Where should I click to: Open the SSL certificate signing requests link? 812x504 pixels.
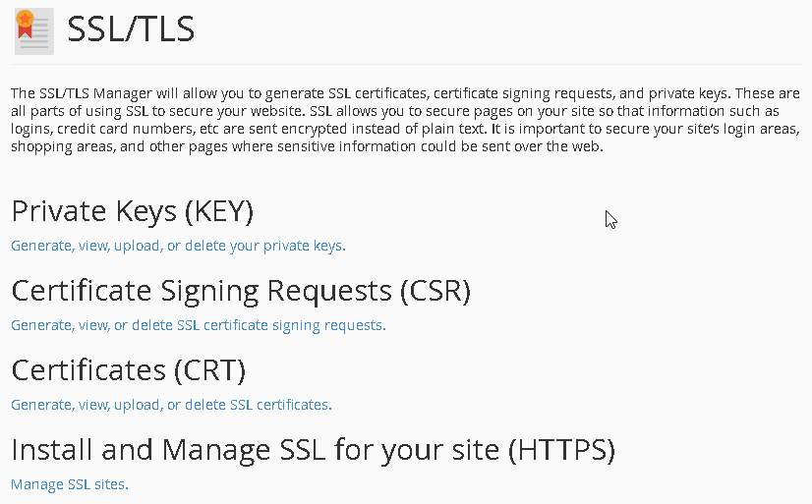[199, 325]
